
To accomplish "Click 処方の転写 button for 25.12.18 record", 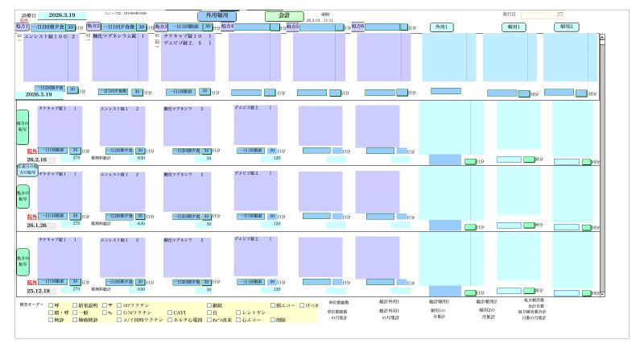I will [23, 263].
